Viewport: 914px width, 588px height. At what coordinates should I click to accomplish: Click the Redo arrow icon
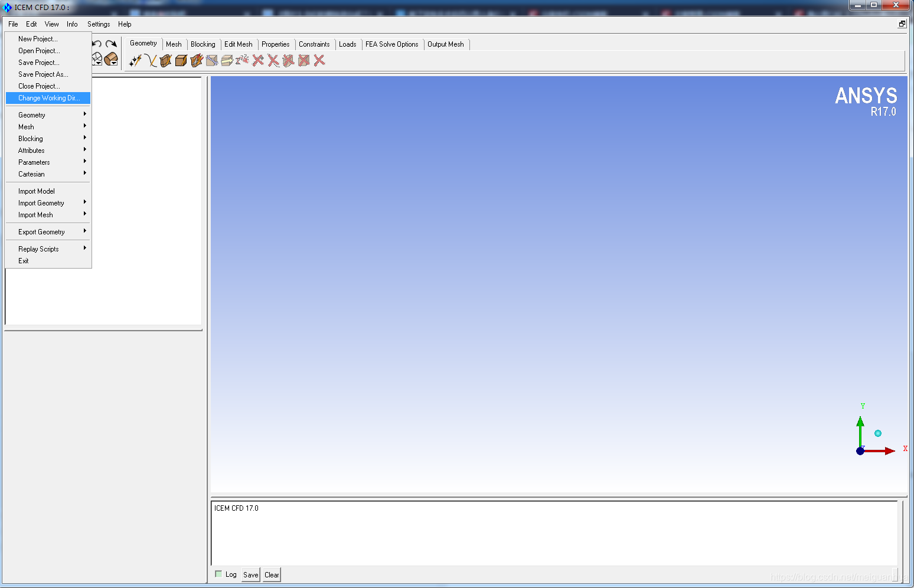coord(111,44)
